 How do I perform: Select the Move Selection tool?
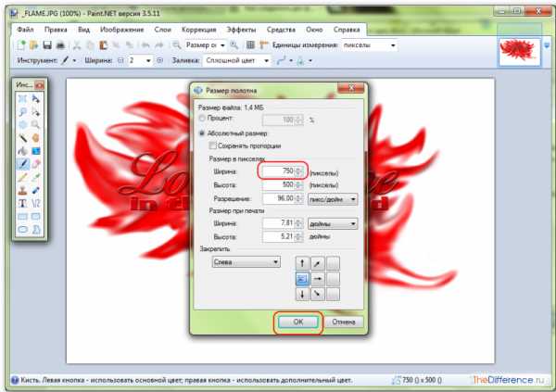pyautogui.click(x=36, y=111)
